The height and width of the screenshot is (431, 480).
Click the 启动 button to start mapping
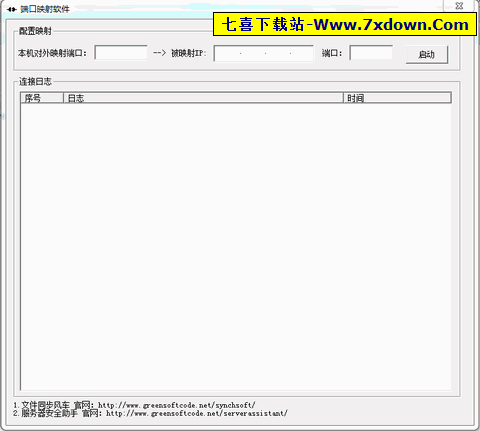[x=427, y=54]
